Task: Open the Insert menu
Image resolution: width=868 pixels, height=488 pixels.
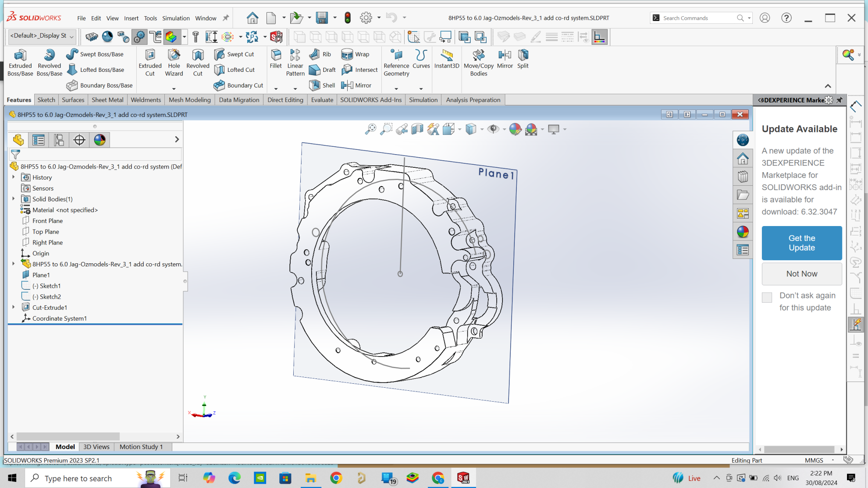Action: coord(131,18)
